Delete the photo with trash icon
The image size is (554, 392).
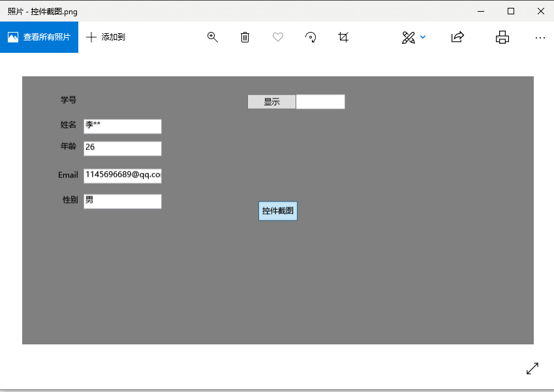point(245,37)
